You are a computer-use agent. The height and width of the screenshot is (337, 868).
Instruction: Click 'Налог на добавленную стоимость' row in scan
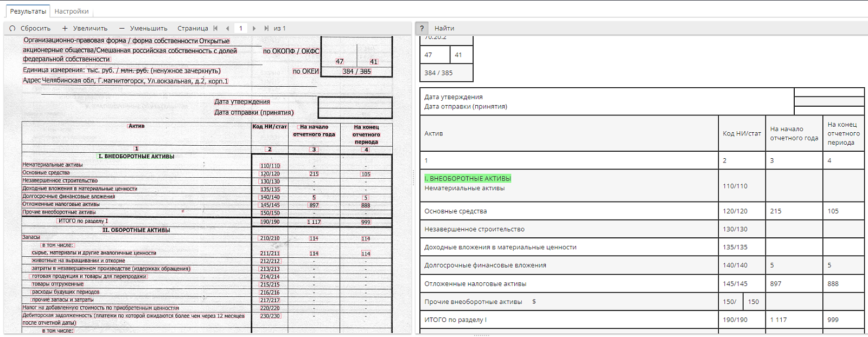100,308
